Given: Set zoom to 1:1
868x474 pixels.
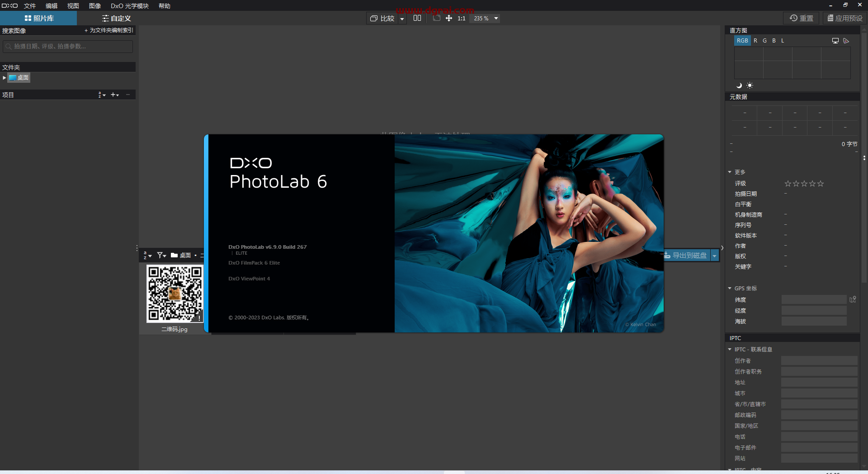Looking at the screenshot, I should [x=461, y=19].
